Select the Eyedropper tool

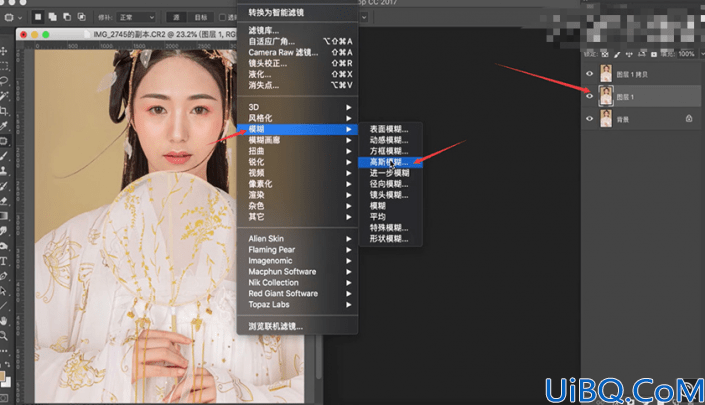point(4,126)
